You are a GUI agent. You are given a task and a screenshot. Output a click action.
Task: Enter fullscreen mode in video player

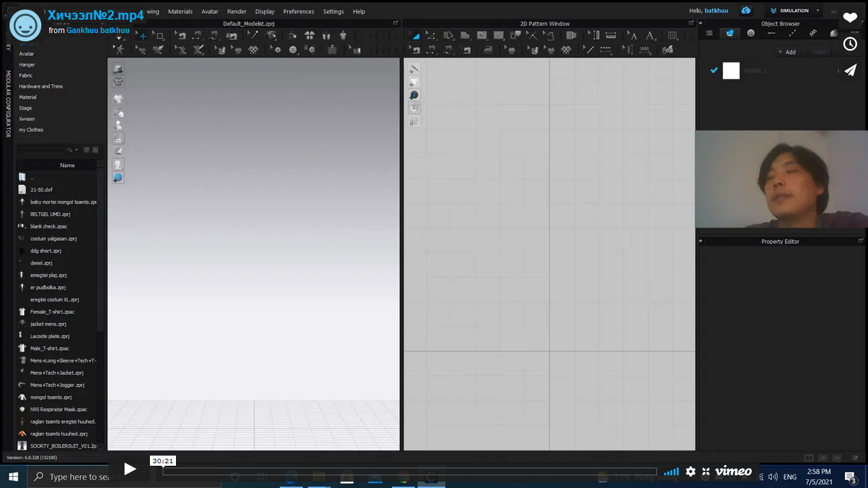pos(706,471)
